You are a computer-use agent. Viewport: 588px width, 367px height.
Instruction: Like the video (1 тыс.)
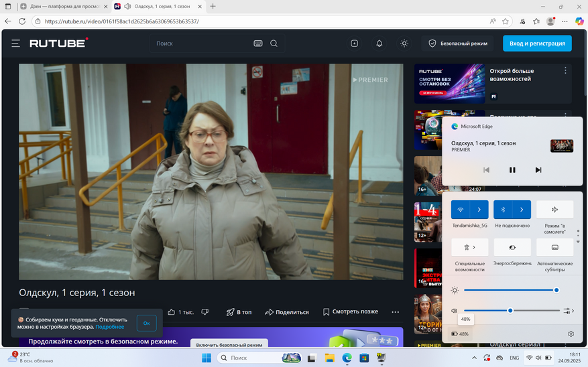[180, 312]
